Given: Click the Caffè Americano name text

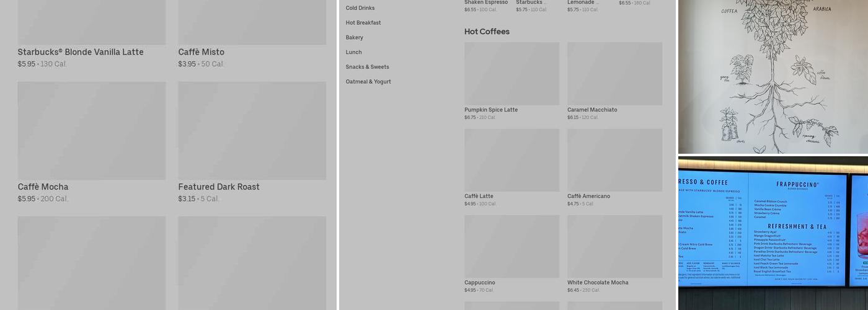Looking at the screenshot, I should coord(588,196).
